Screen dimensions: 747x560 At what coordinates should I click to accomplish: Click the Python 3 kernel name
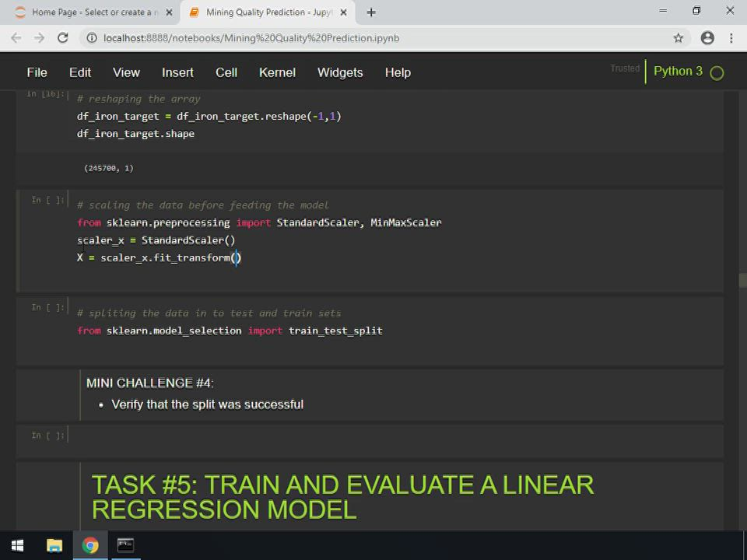click(678, 72)
